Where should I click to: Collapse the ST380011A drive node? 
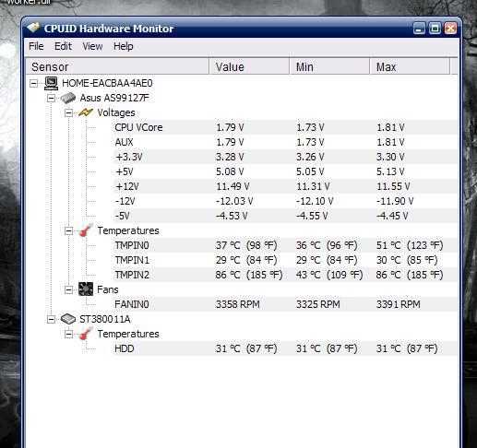[x=51, y=319]
